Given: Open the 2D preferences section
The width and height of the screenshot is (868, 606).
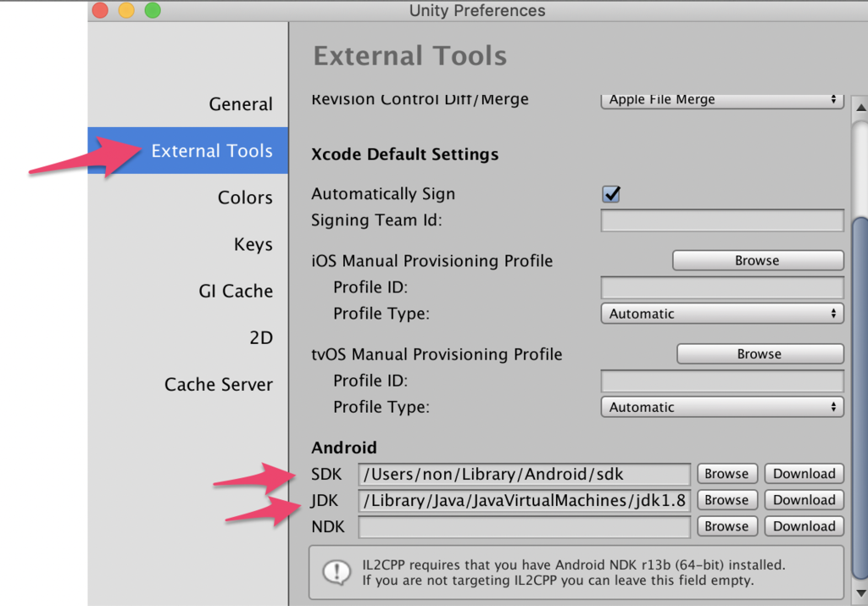Looking at the screenshot, I should click(x=261, y=337).
